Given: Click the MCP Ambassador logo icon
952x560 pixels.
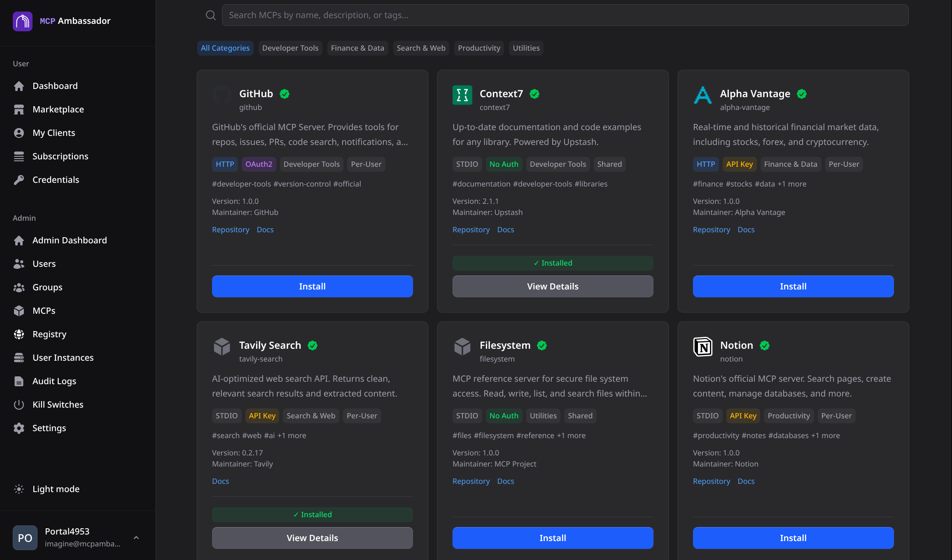Looking at the screenshot, I should point(23,21).
